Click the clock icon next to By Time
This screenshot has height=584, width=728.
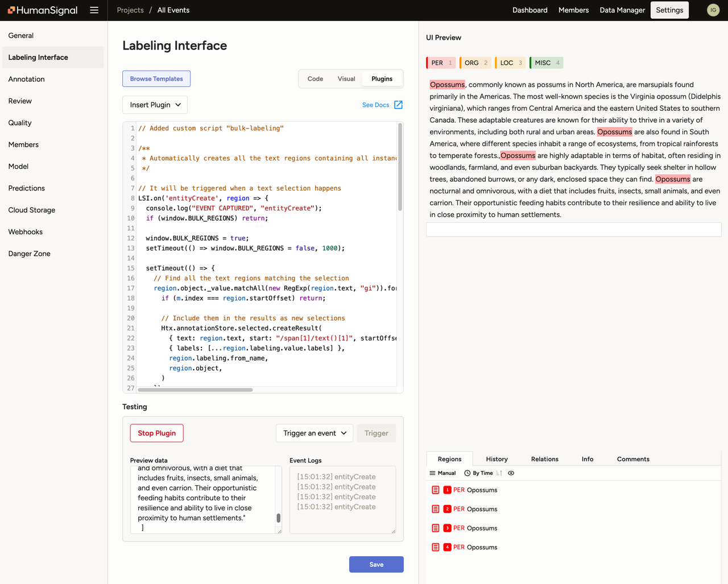[x=468, y=473]
